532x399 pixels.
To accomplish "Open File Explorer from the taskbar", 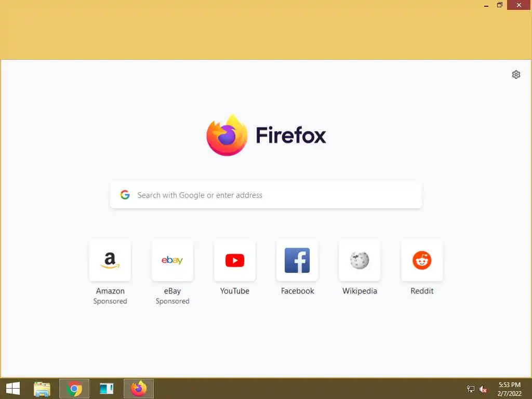I will [42, 389].
